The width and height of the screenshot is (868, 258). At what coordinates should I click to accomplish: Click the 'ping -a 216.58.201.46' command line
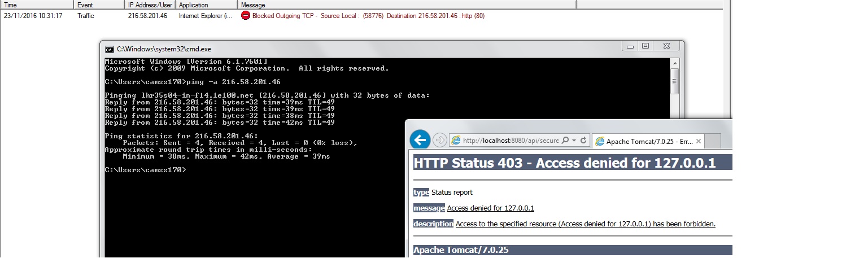click(193, 82)
